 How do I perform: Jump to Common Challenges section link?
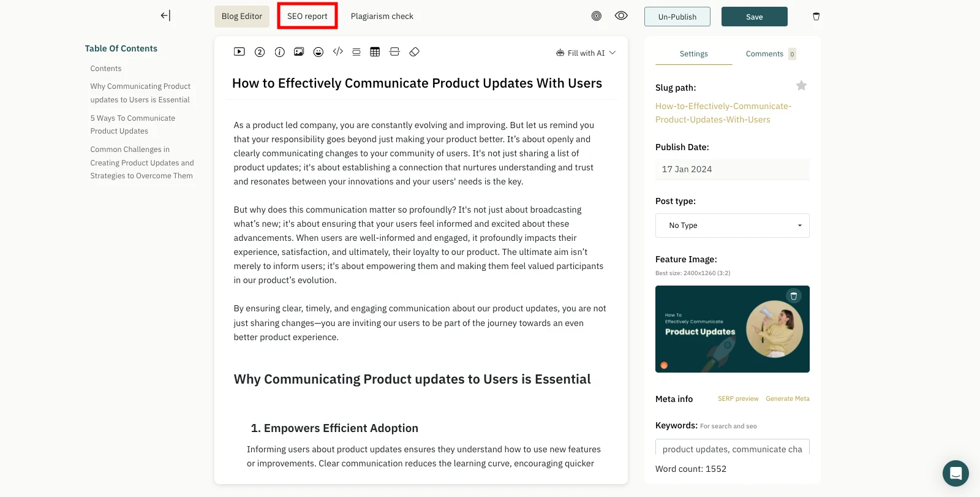(x=142, y=162)
